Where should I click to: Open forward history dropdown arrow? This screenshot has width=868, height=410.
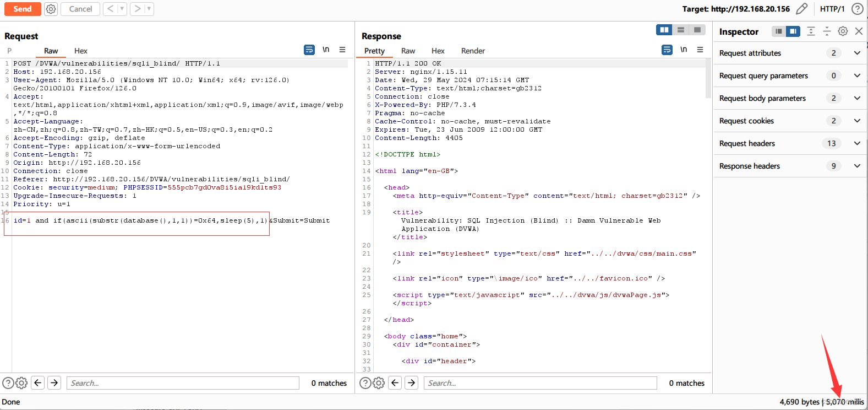click(149, 9)
